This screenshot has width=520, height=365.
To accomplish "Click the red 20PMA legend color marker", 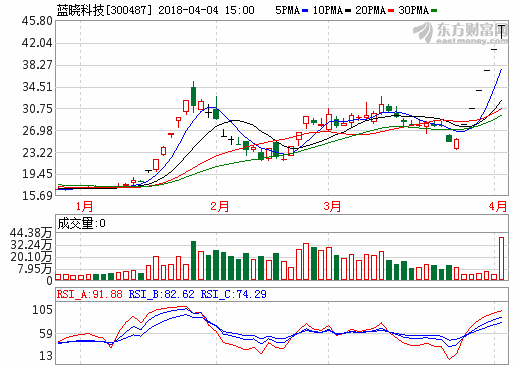I will [x=391, y=11].
